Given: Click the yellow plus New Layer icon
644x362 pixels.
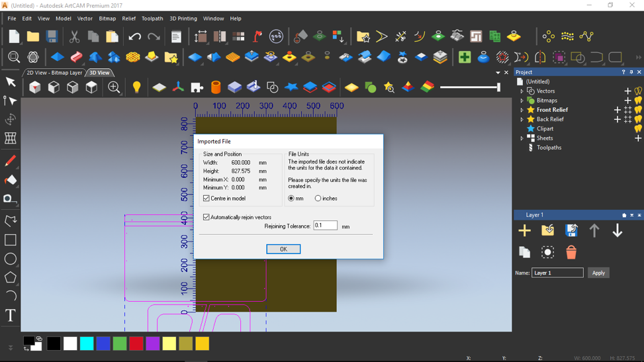Looking at the screenshot, I should coord(524,230).
